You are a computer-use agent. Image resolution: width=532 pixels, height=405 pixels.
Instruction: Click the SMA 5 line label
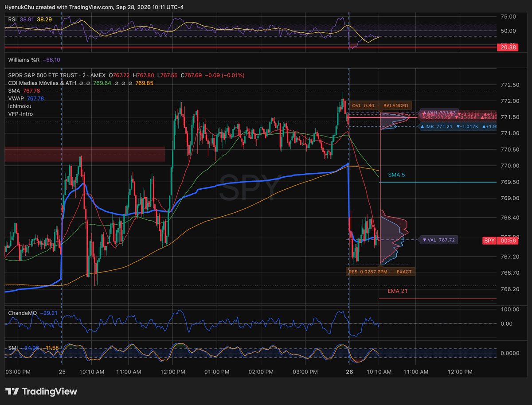(x=396, y=175)
